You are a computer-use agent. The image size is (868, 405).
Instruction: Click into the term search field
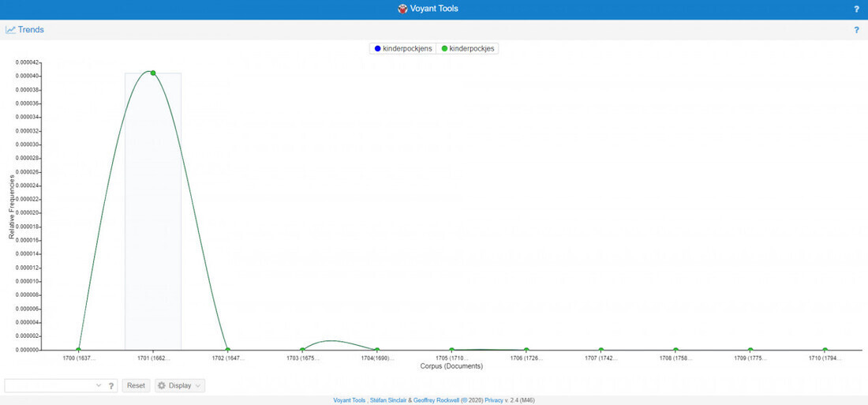(50, 385)
